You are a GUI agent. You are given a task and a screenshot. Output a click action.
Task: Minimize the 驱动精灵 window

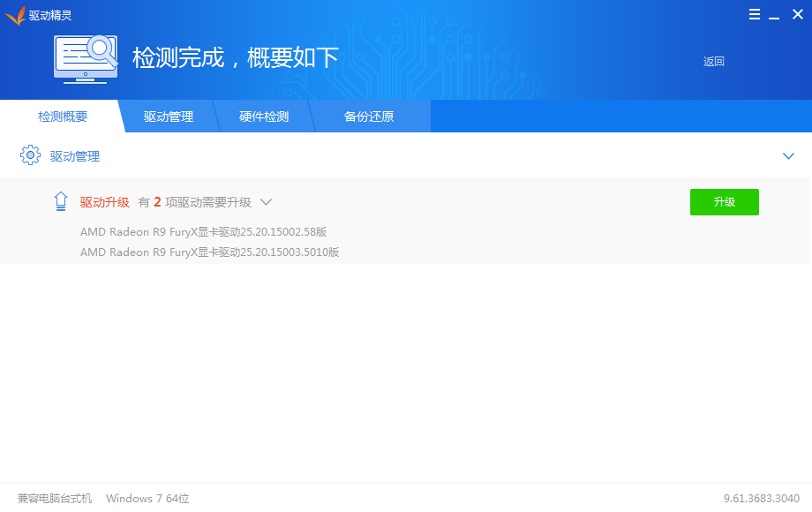[x=775, y=15]
